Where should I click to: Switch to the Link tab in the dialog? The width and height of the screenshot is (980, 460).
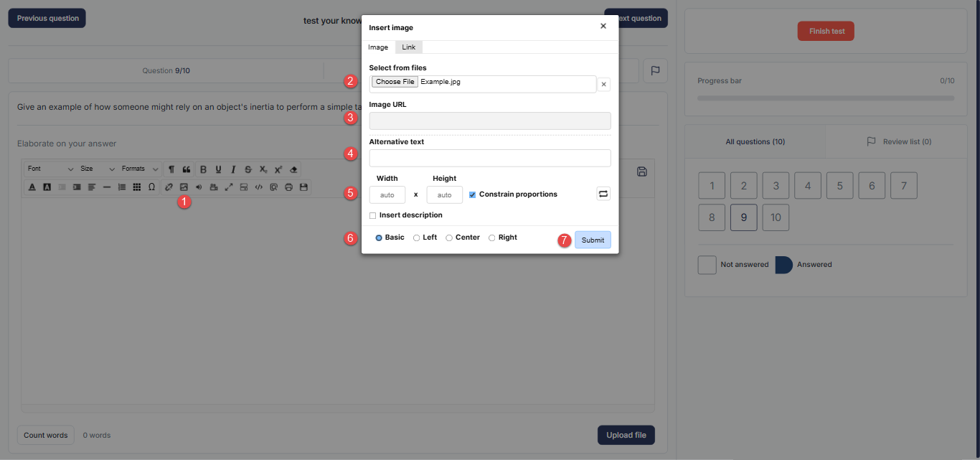(408, 47)
